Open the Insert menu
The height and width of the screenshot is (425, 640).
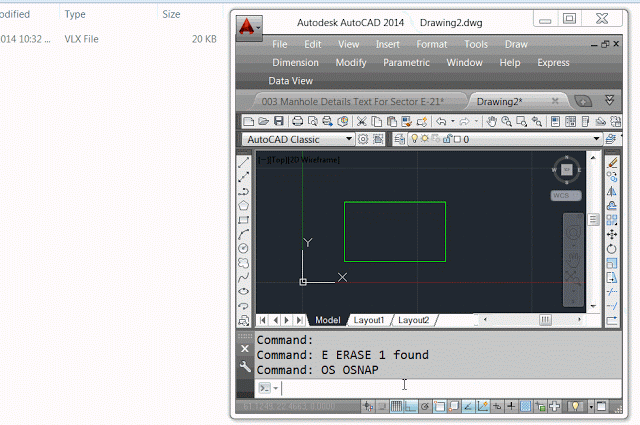coord(388,44)
